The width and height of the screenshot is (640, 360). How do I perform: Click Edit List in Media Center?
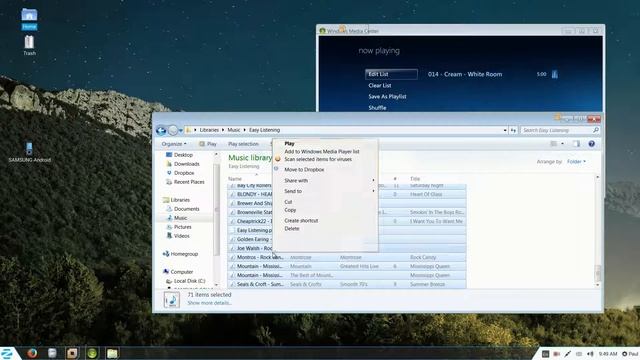pyautogui.click(x=391, y=74)
